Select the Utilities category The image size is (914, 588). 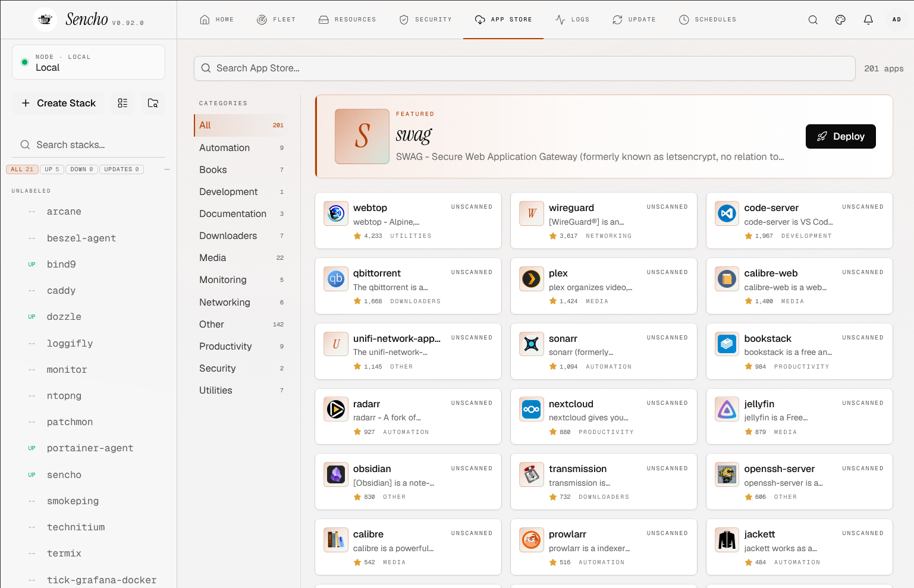[241, 390]
